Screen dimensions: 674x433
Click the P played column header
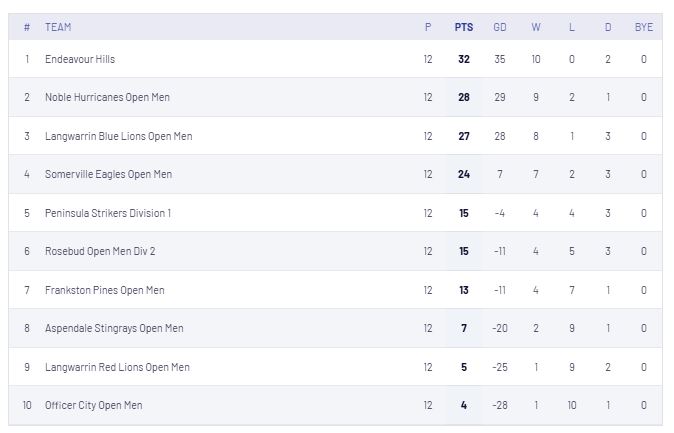pyautogui.click(x=428, y=27)
